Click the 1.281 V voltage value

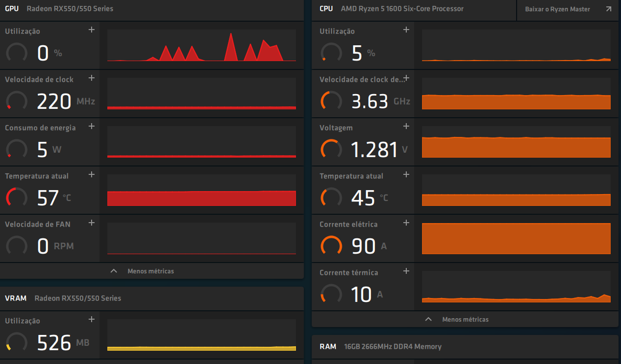[379, 150]
